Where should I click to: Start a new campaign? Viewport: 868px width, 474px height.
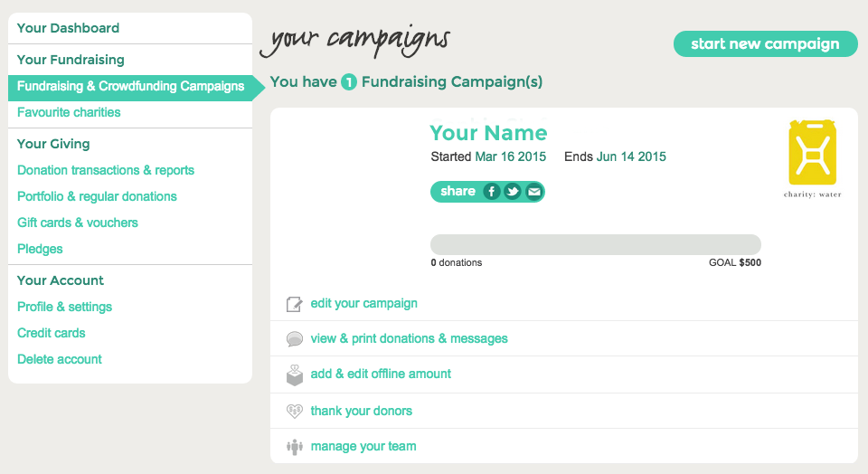[766, 43]
